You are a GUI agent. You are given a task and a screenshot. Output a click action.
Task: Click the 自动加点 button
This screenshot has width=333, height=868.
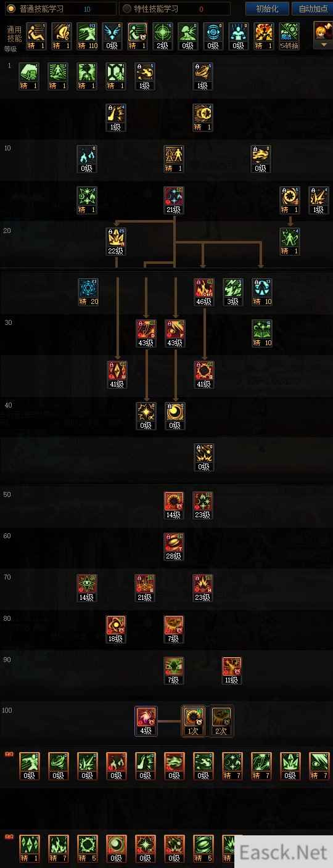[x=312, y=9]
